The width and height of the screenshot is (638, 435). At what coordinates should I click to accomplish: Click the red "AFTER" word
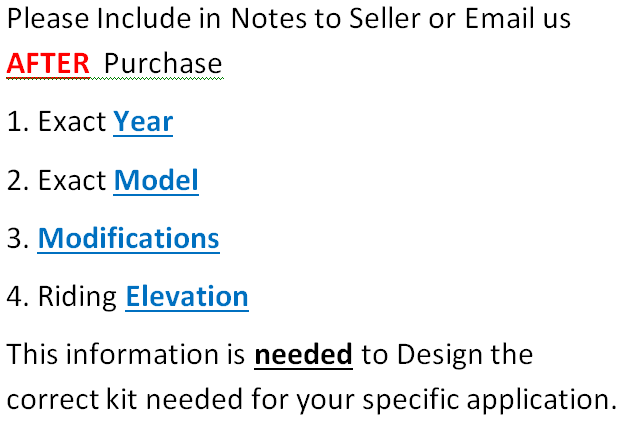tap(48, 64)
